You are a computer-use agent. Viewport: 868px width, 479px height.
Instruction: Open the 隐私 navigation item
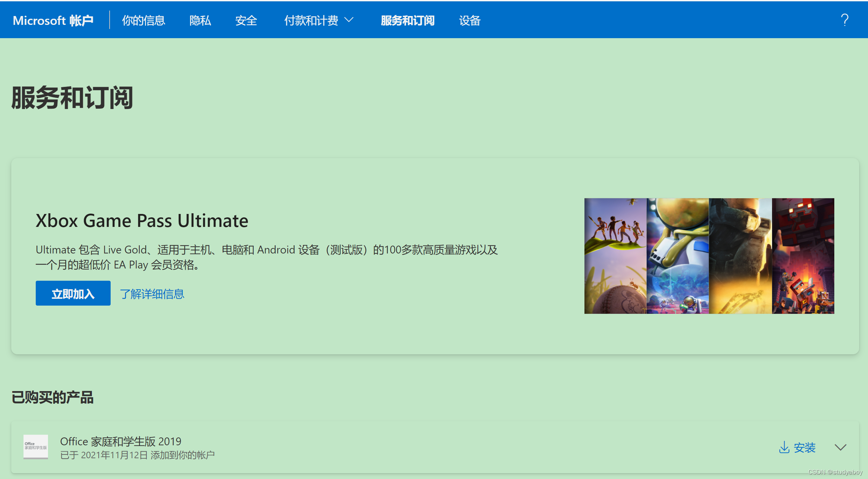[200, 20]
